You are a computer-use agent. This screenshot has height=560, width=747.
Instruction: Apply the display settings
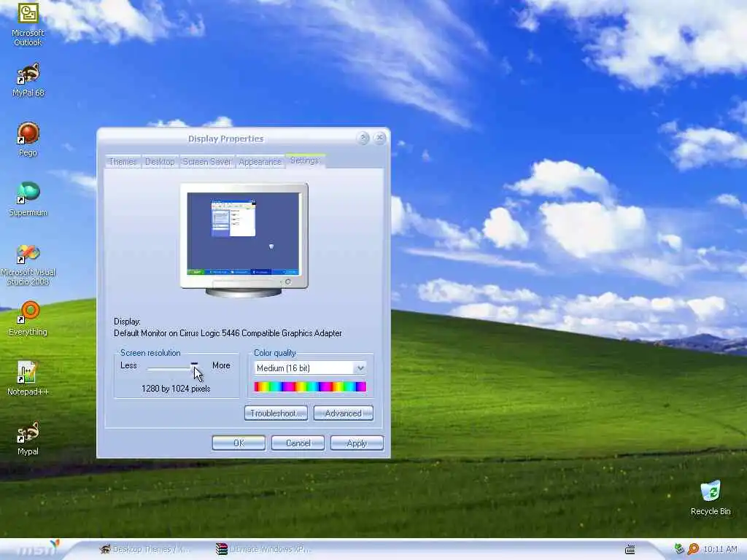coord(357,443)
